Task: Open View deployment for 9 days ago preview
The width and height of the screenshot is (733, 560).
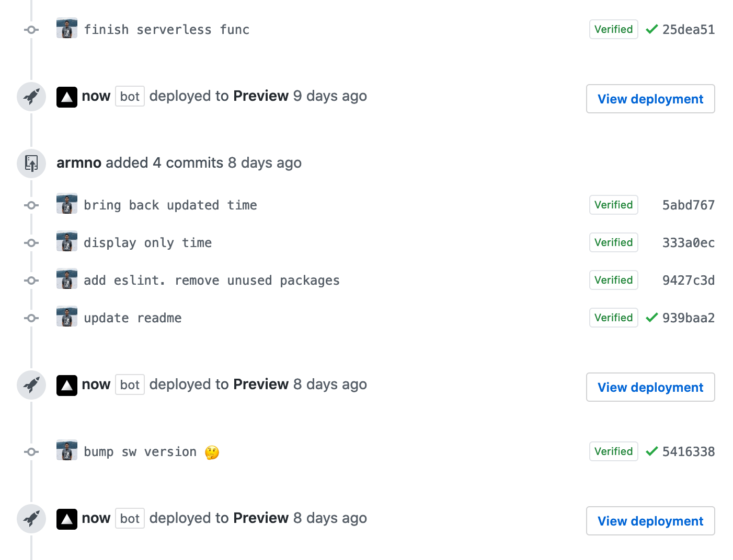Action: pos(650,99)
